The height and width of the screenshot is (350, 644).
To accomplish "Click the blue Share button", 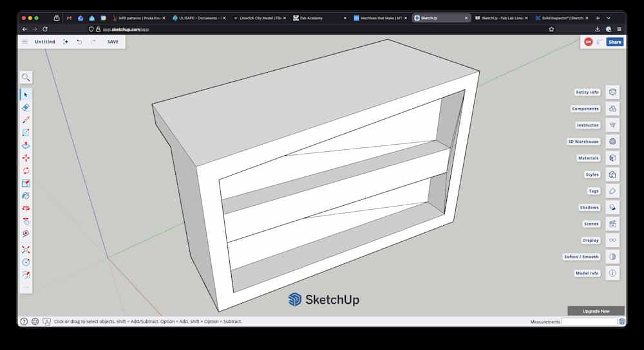I will tap(614, 42).
